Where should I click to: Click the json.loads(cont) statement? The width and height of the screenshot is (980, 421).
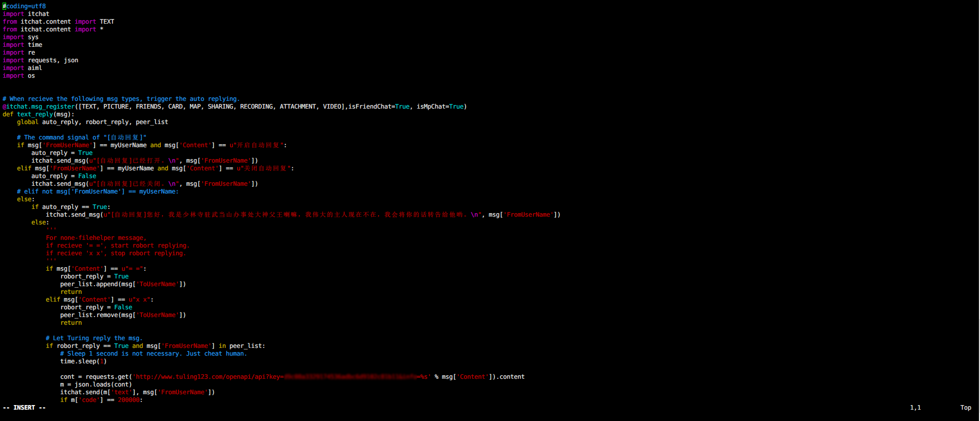pyautogui.click(x=96, y=384)
